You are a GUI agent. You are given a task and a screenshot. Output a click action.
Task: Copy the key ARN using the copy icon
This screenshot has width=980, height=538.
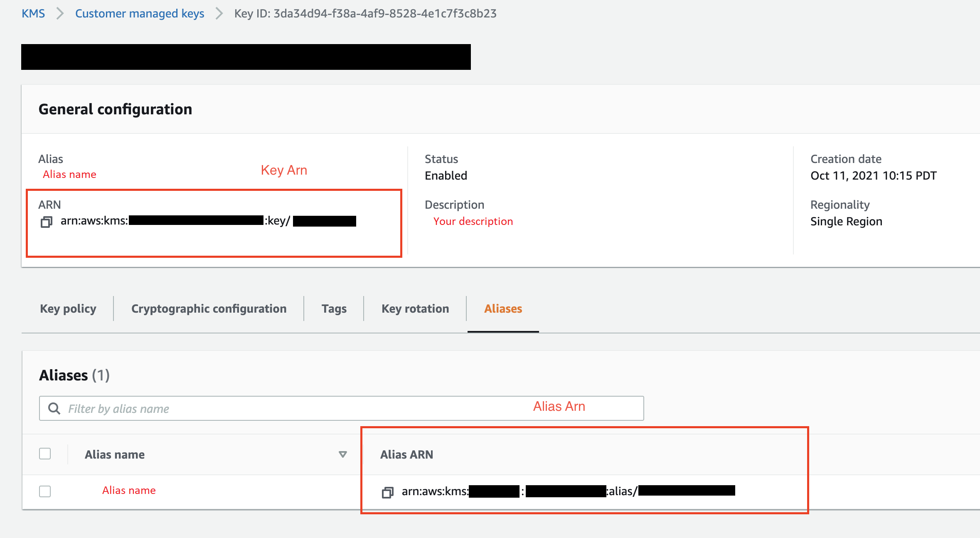tap(46, 222)
